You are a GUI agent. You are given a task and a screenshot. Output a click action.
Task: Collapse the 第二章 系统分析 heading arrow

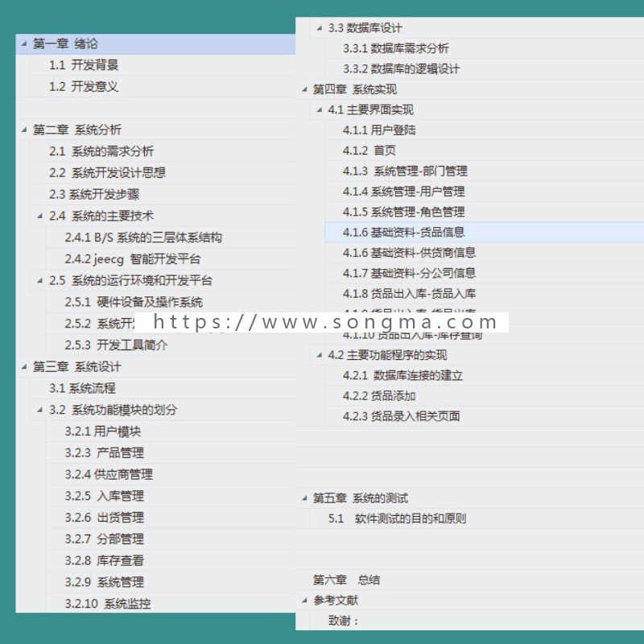(x=24, y=130)
